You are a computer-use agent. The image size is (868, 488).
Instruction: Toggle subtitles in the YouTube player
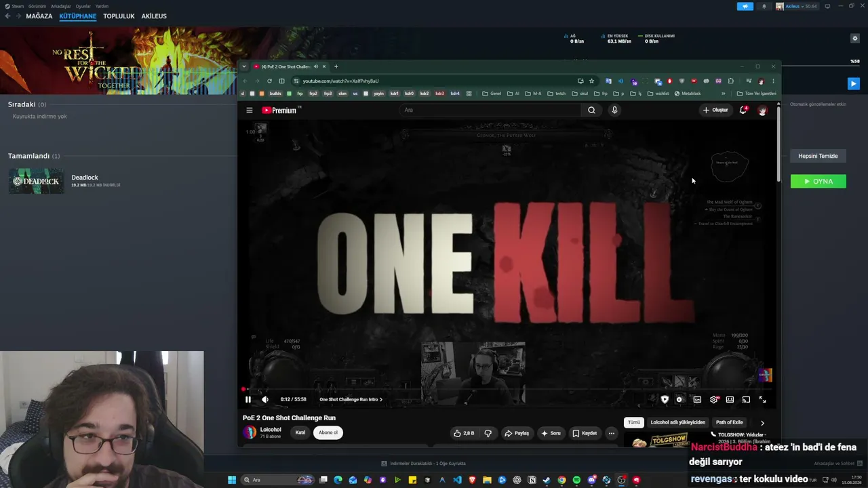697,400
